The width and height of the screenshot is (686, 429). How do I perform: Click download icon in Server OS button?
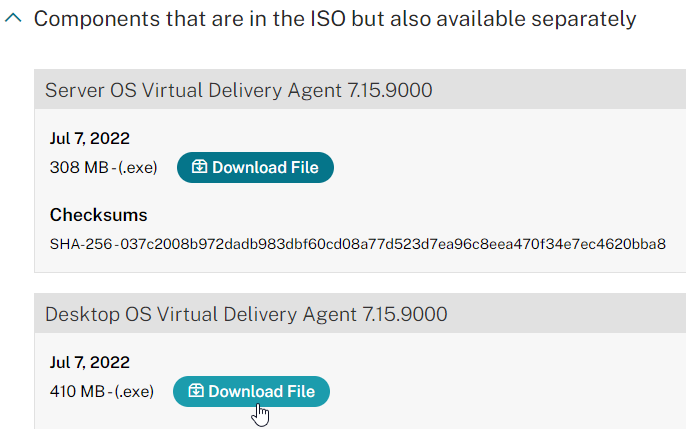coord(200,167)
